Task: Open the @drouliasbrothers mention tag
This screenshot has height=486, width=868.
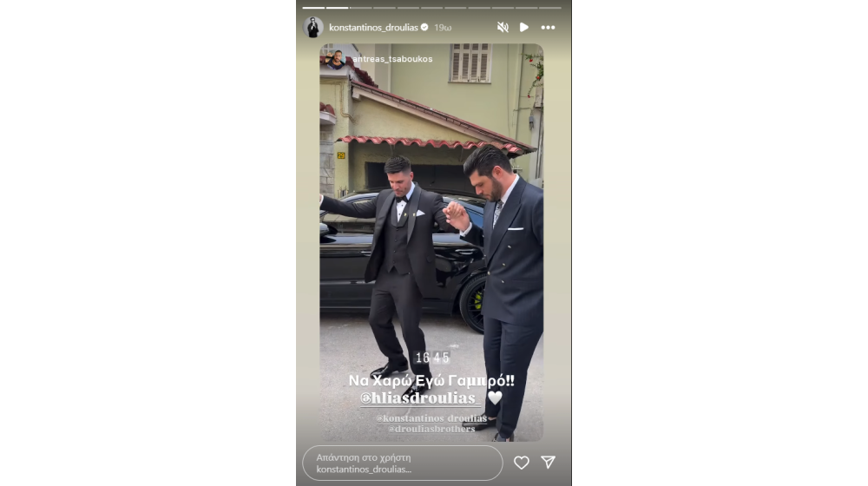Action: tap(431, 429)
